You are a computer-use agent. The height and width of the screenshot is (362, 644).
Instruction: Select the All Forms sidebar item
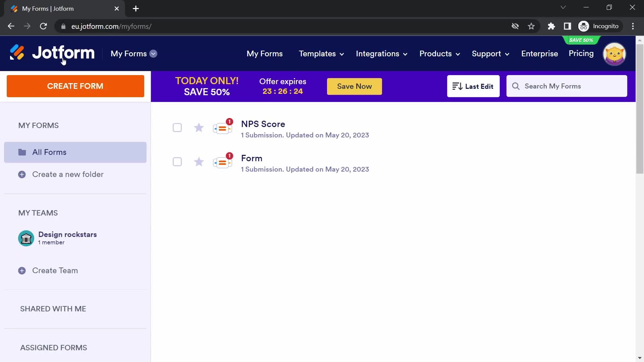point(75,152)
